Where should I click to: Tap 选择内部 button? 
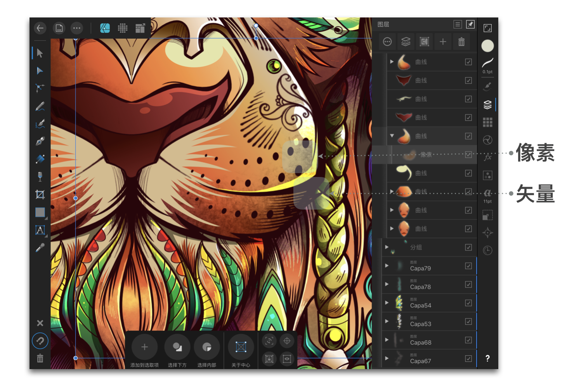[x=207, y=350]
